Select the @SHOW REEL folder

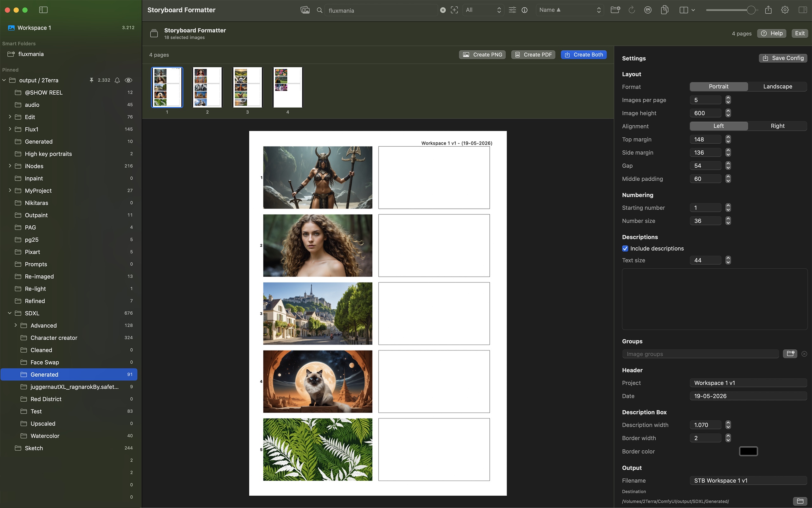point(69,92)
